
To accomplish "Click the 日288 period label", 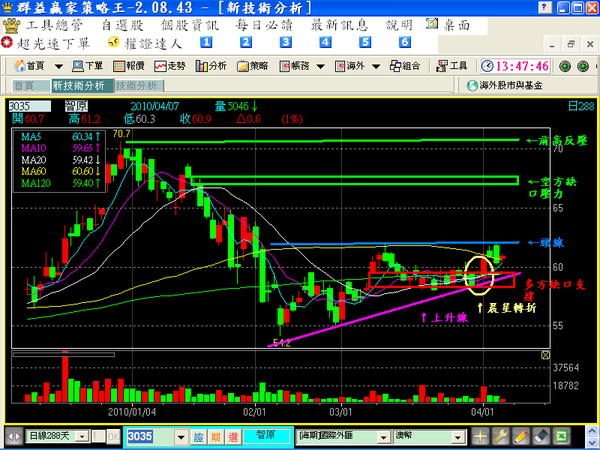I will click(x=581, y=106).
